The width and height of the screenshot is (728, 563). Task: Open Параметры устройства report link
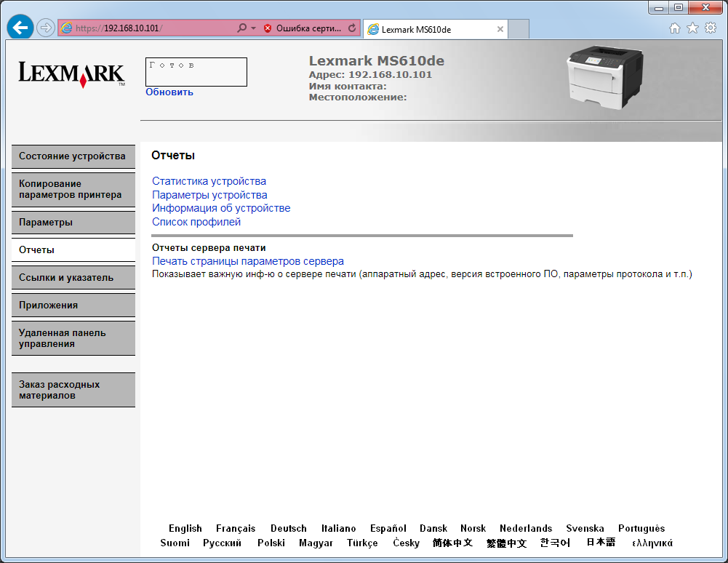click(x=209, y=195)
